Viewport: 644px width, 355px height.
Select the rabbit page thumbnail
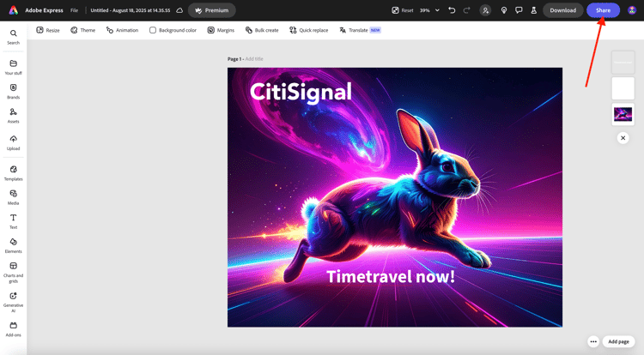tap(623, 114)
